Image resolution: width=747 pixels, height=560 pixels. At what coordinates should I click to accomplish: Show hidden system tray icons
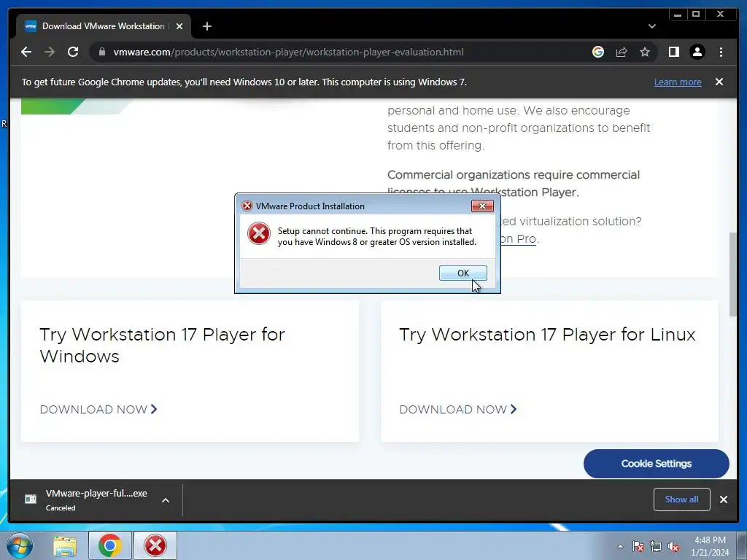coord(620,546)
